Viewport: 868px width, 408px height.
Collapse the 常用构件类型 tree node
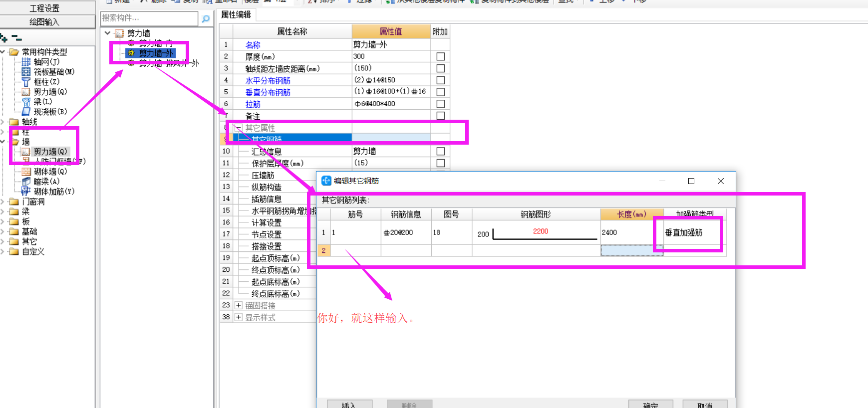(3, 52)
